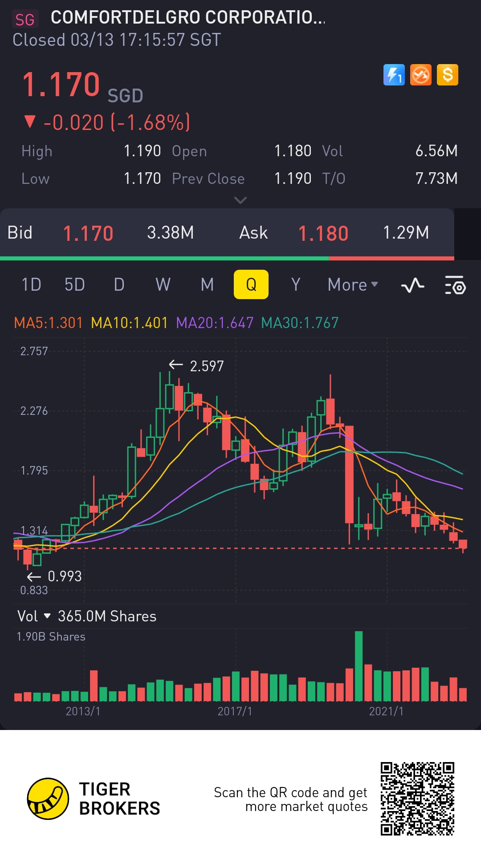Viewport: 481px width, 868px height.
Task: Tap the yellow dollar sign badge icon
Action: [448, 75]
